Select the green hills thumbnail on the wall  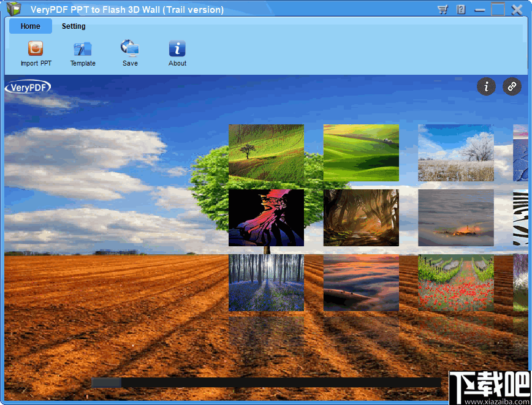pyautogui.click(x=361, y=153)
